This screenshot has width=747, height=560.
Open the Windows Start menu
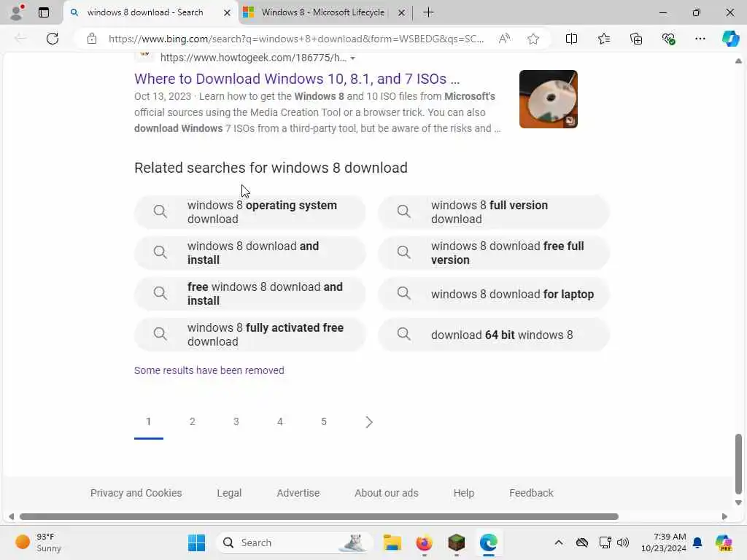[196, 542]
